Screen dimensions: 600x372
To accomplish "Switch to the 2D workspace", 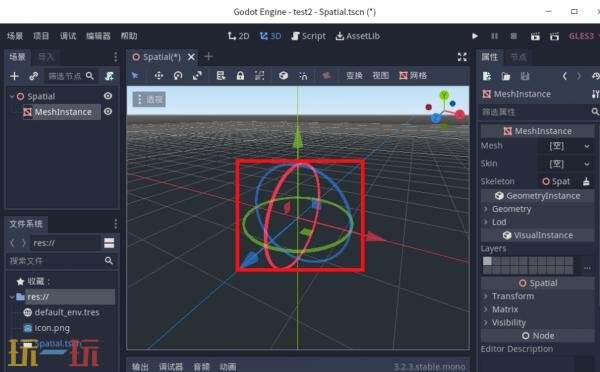I will coord(238,36).
